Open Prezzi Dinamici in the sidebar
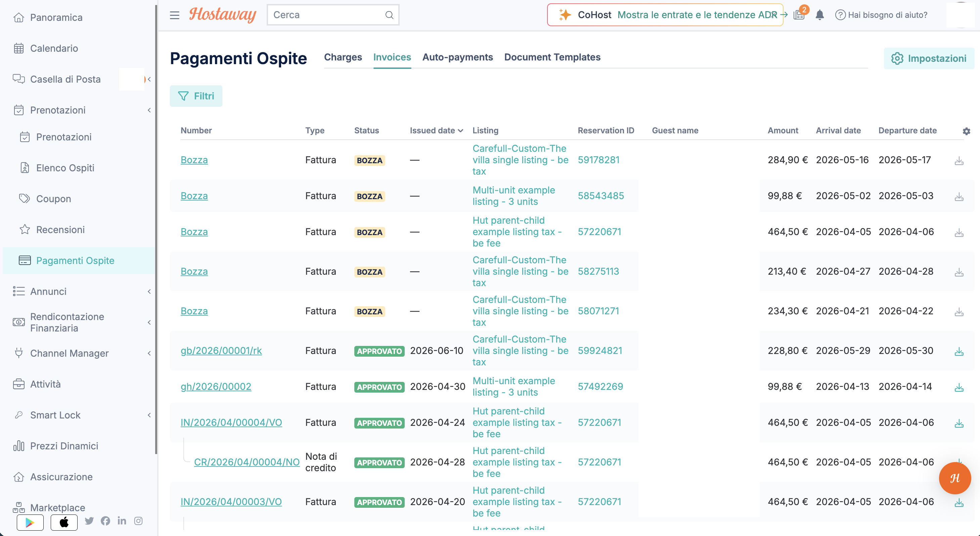 pyautogui.click(x=64, y=446)
